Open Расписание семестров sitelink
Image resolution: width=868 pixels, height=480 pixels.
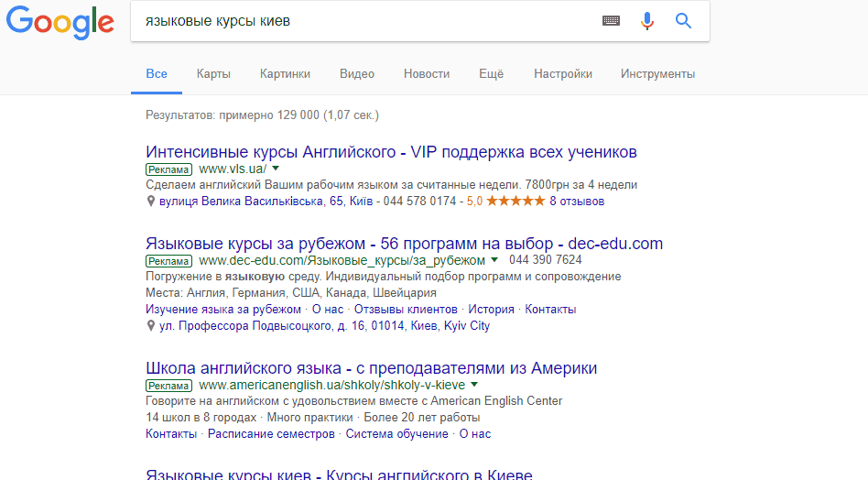[x=271, y=433]
